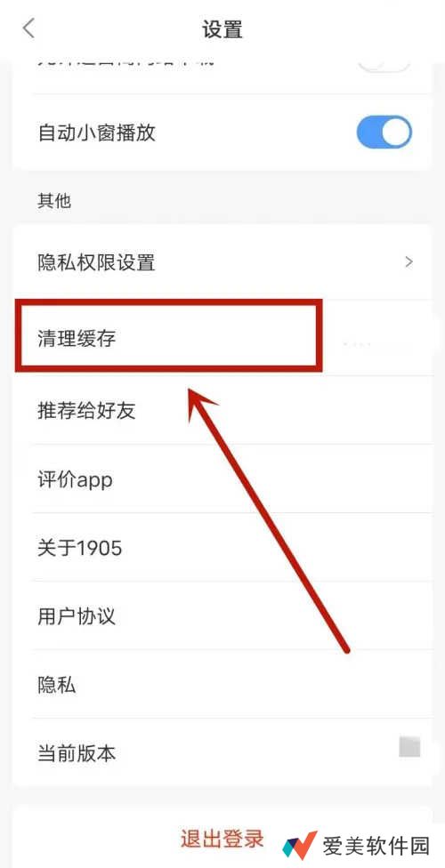This screenshot has width=445, height=868.
Task: Tap the back arrow icon
Action: (28, 28)
